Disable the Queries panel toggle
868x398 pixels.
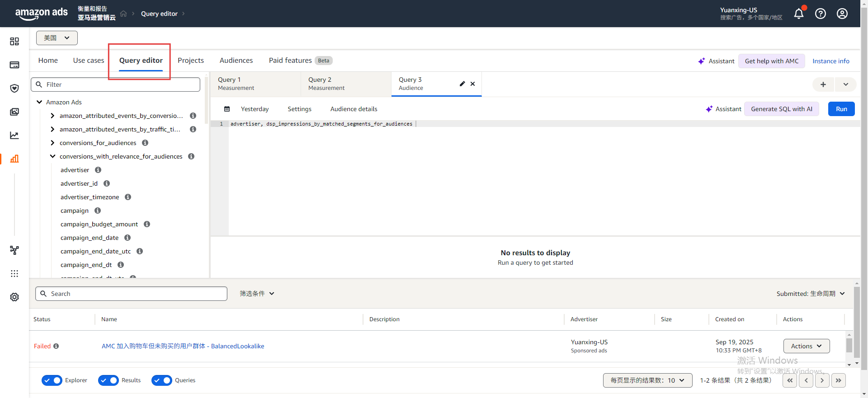[162, 380]
